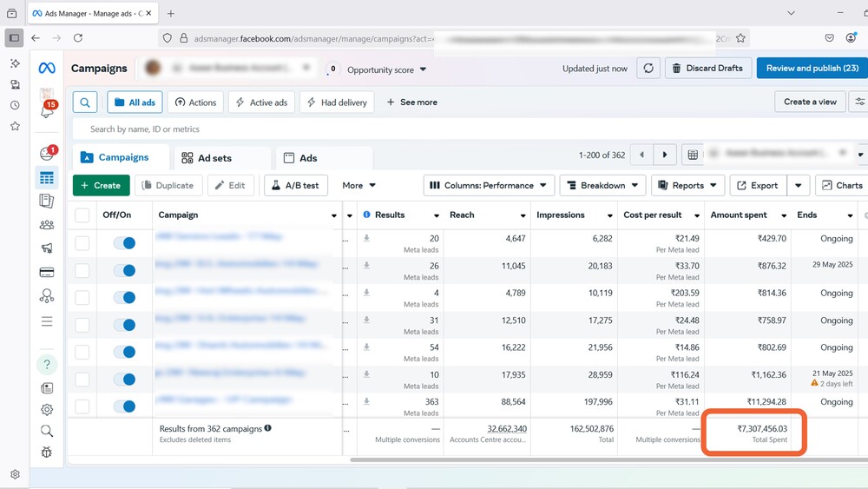
Task: Click the Meta logo icon
Action: 47,69
